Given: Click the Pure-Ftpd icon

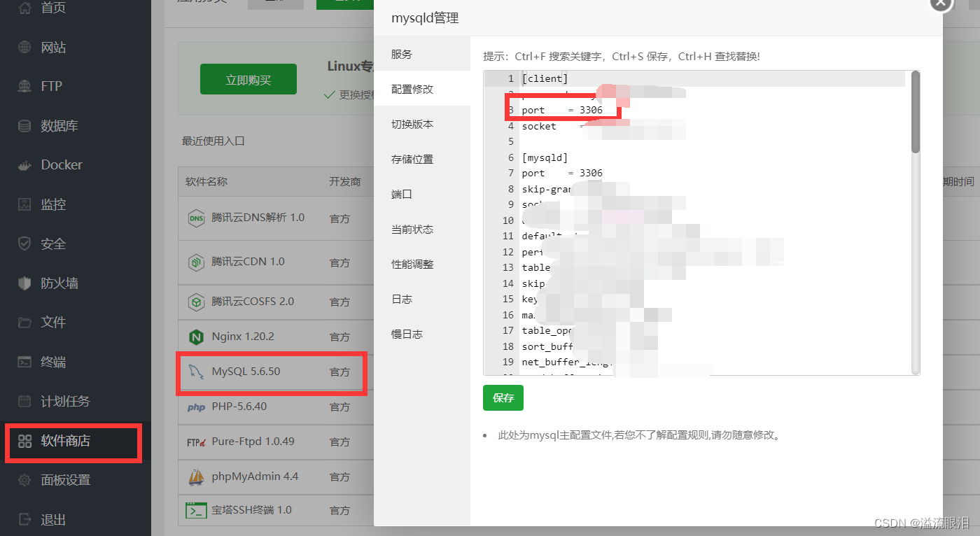Looking at the screenshot, I should tap(196, 442).
